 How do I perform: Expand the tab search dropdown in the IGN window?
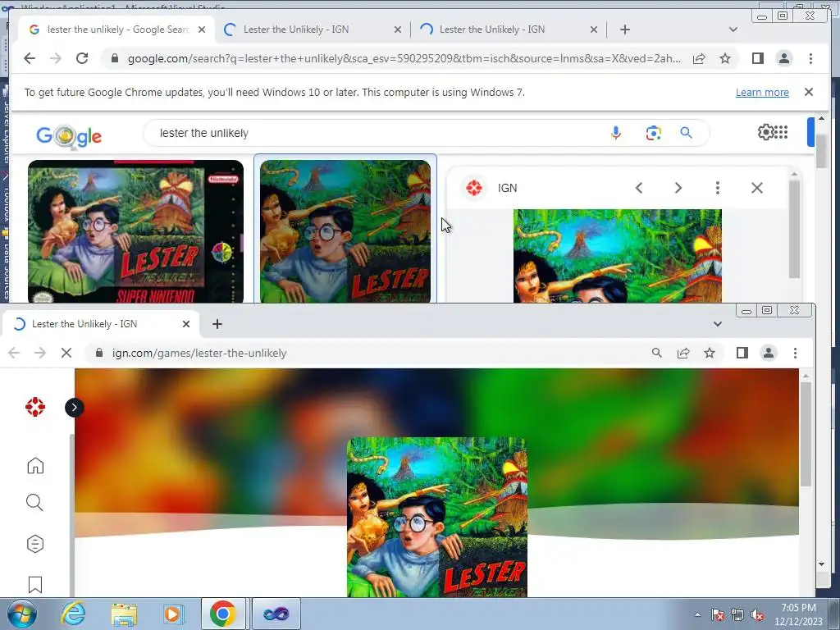pos(717,324)
